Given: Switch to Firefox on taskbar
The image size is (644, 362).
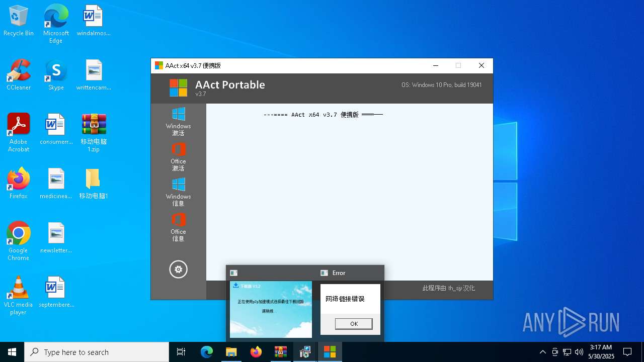Looking at the screenshot, I should tap(256, 352).
